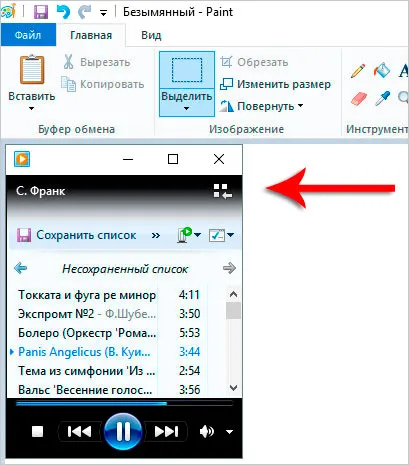Select track Тема из симфонии

[x=87, y=371]
